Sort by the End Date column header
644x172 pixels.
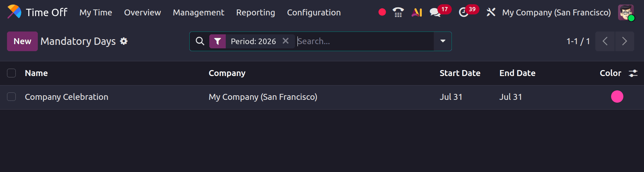(x=517, y=73)
